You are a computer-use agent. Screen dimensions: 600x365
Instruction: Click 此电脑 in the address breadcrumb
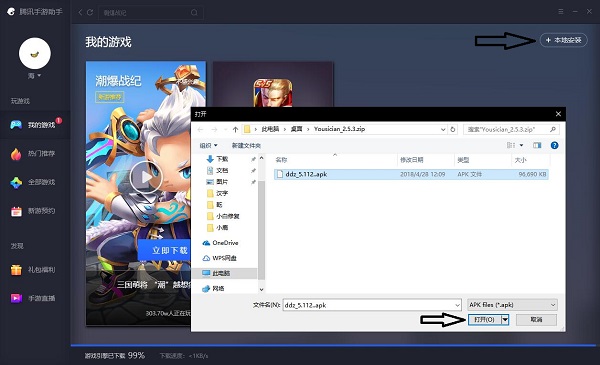[270, 129]
